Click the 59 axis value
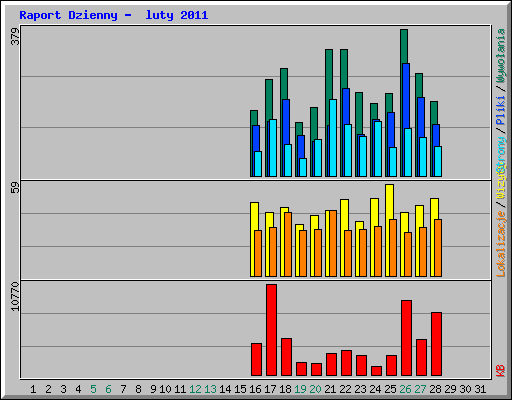512x400 pixels. [15, 187]
